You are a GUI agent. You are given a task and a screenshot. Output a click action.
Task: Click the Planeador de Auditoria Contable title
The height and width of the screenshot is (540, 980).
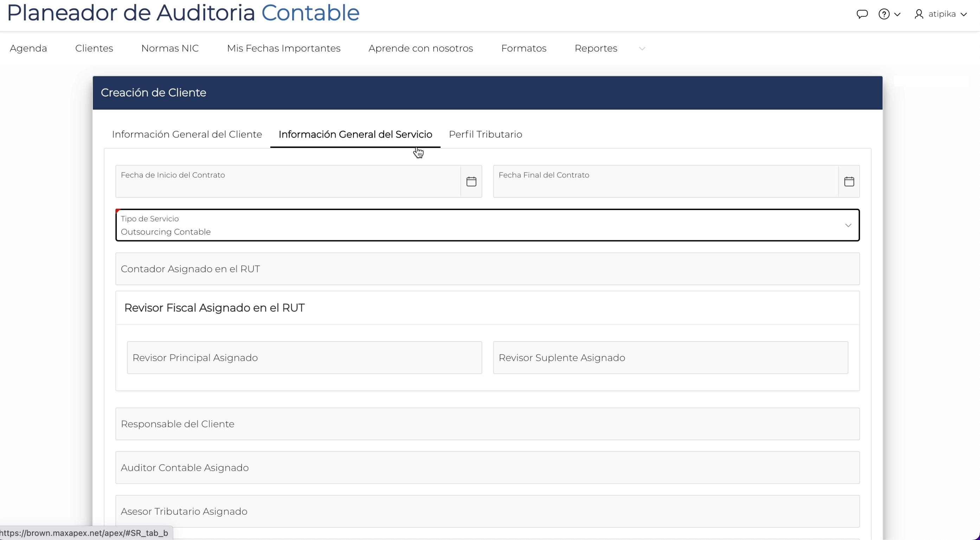(x=183, y=13)
